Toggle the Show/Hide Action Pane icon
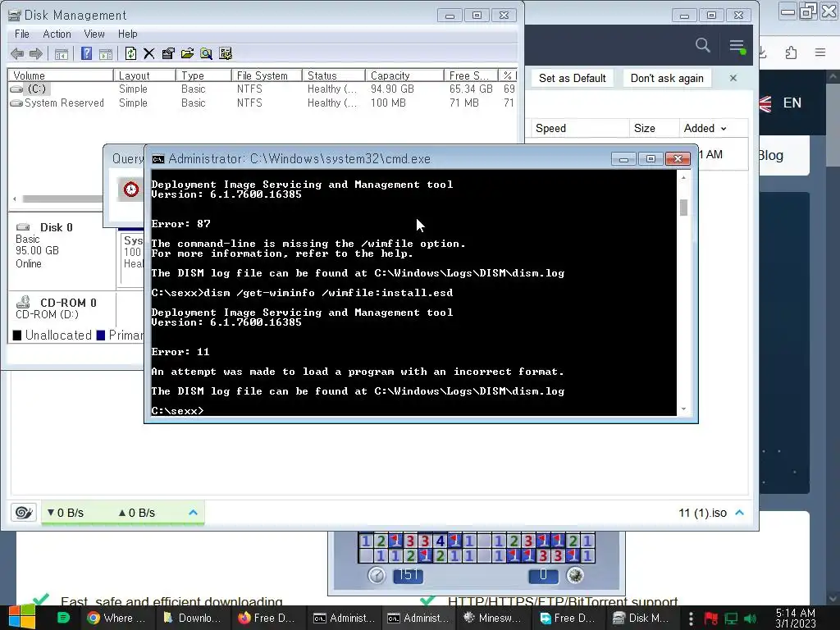The width and height of the screenshot is (840, 630). (x=106, y=53)
